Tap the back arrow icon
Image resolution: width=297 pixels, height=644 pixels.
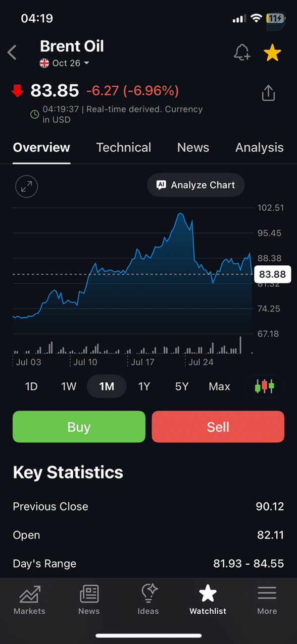pos(12,52)
